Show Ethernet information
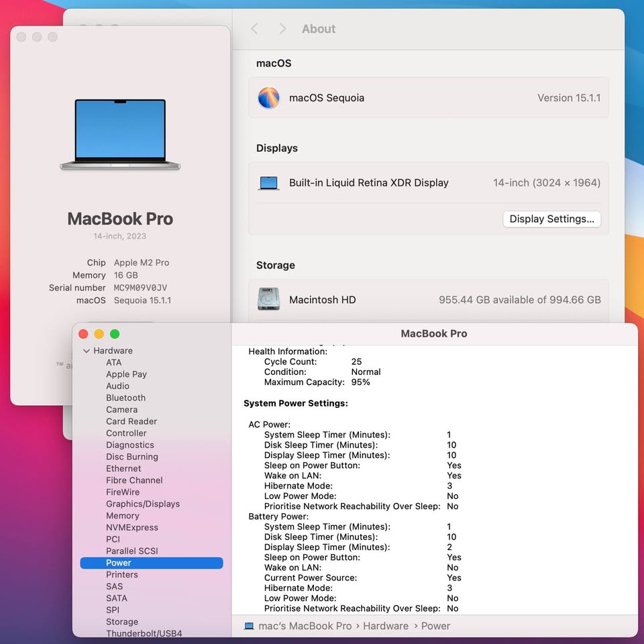 (123, 468)
